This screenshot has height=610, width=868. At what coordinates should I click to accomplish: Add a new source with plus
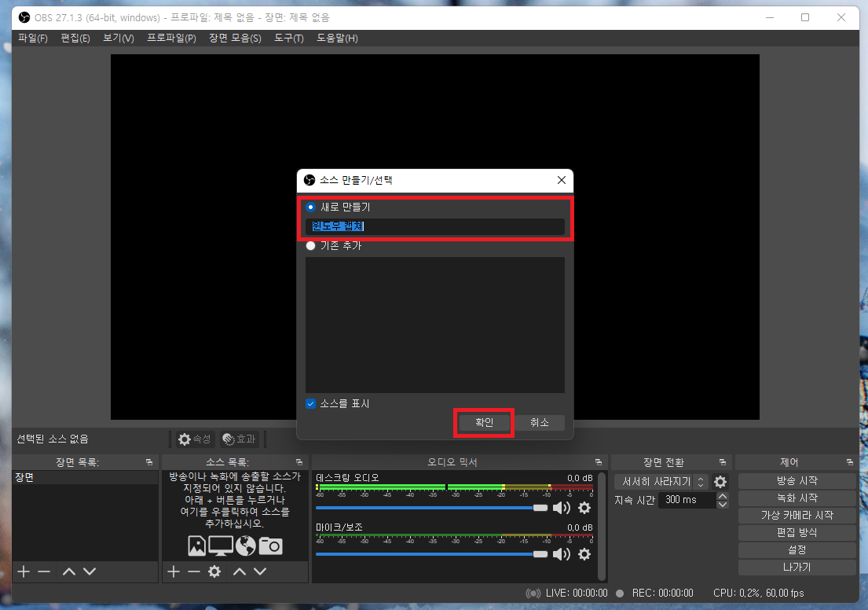(x=174, y=571)
